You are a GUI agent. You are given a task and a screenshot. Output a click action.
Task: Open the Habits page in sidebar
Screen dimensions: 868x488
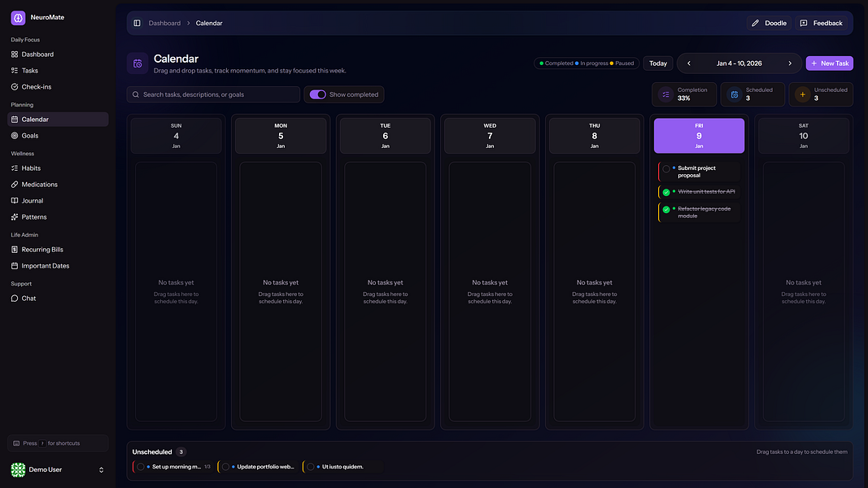click(31, 168)
